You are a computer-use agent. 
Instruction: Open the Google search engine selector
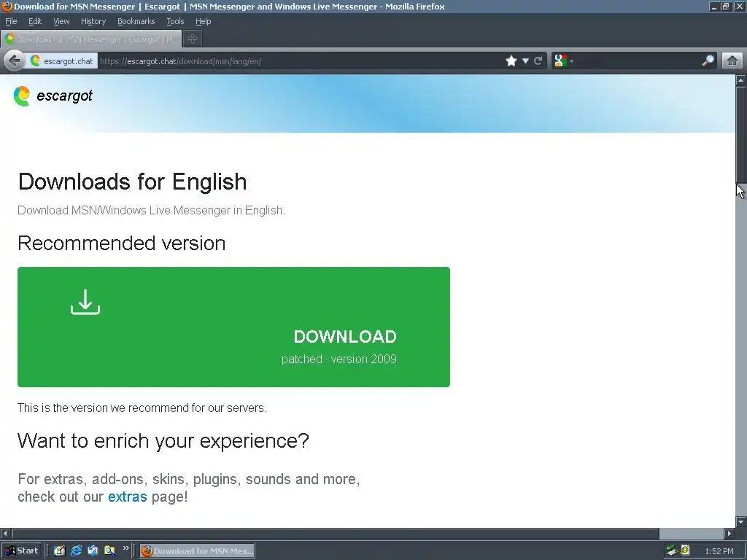[564, 61]
